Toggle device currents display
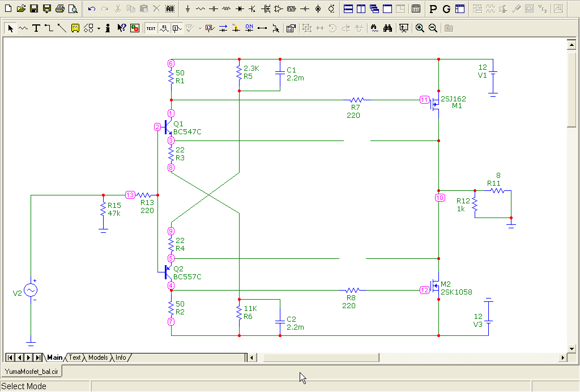 pos(223,28)
